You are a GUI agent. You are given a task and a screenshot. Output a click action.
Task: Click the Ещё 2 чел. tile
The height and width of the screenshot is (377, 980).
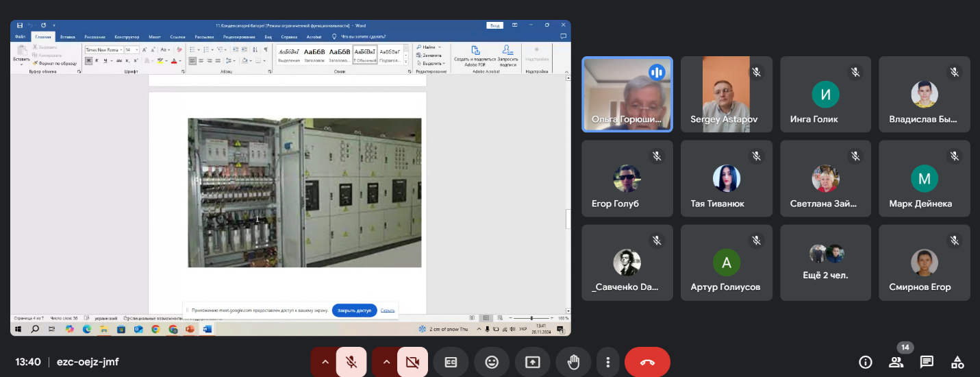point(825,263)
